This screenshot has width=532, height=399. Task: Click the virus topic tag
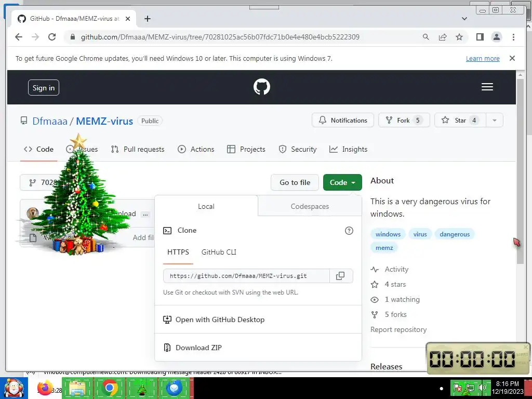pos(420,234)
